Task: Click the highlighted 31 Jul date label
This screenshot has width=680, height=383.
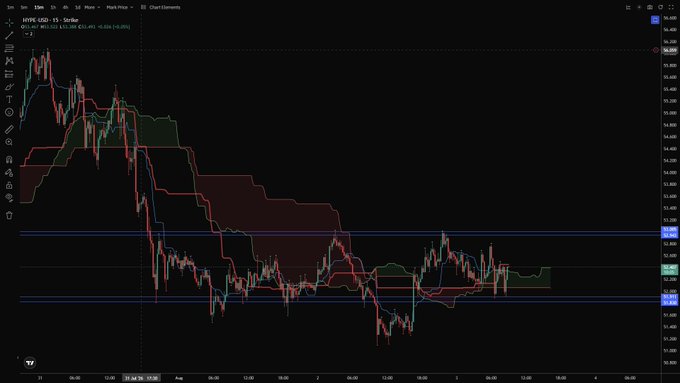Action: (141, 378)
